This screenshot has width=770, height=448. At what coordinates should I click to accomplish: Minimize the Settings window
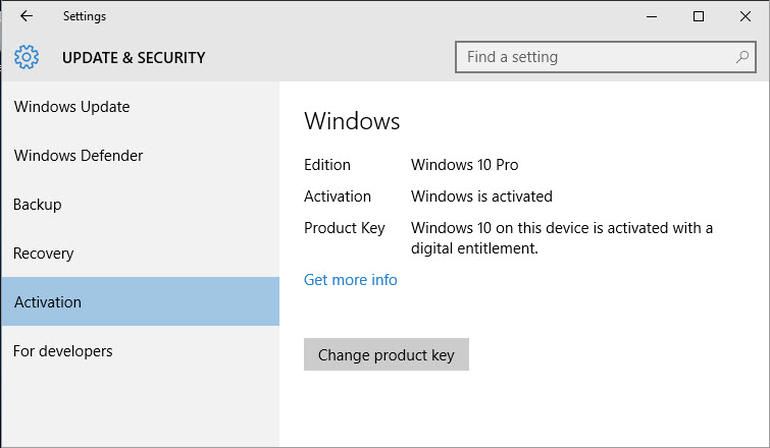(652, 16)
